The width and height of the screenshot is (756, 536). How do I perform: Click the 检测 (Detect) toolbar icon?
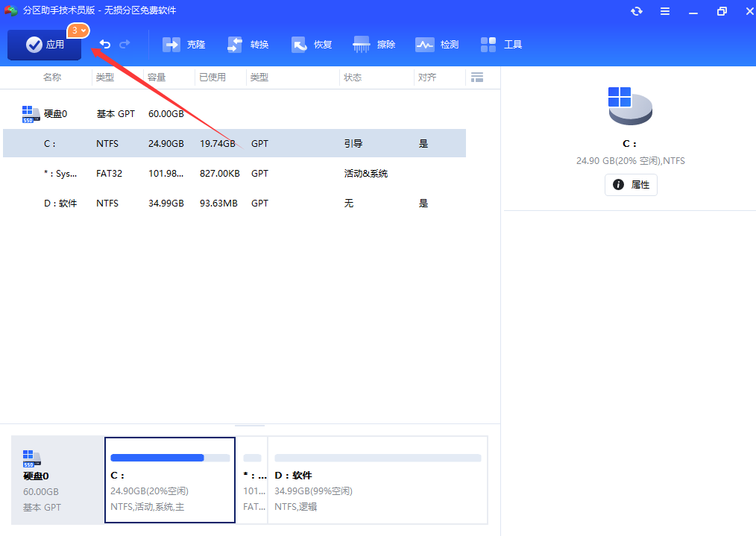(425, 44)
